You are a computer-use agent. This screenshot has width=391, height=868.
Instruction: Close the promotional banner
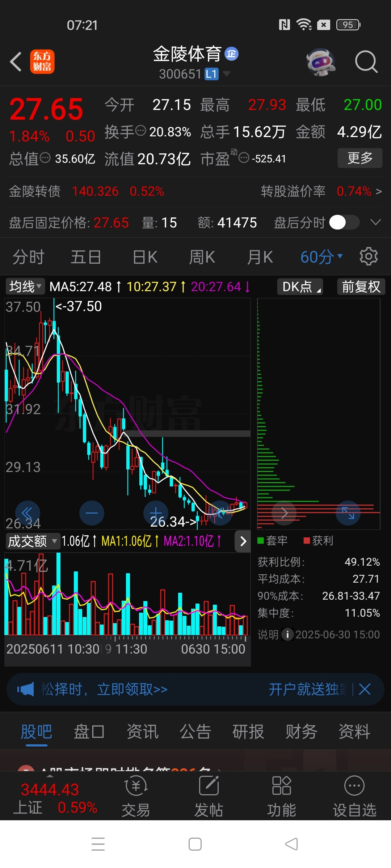(x=365, y=689)
